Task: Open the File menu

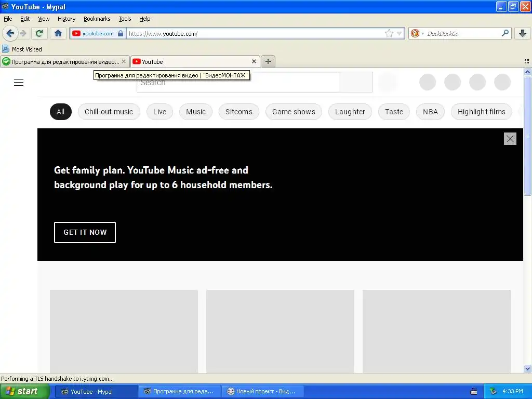Action: pyautogui.click(x=8, y=19)
